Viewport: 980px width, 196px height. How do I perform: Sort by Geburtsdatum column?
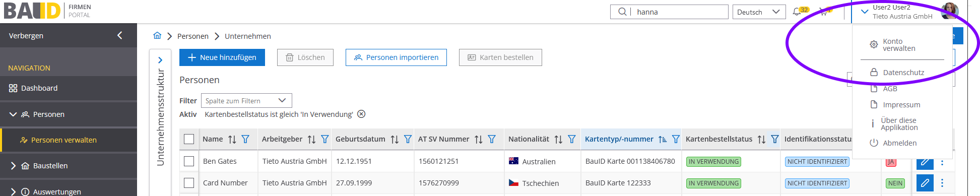[395, 140]
